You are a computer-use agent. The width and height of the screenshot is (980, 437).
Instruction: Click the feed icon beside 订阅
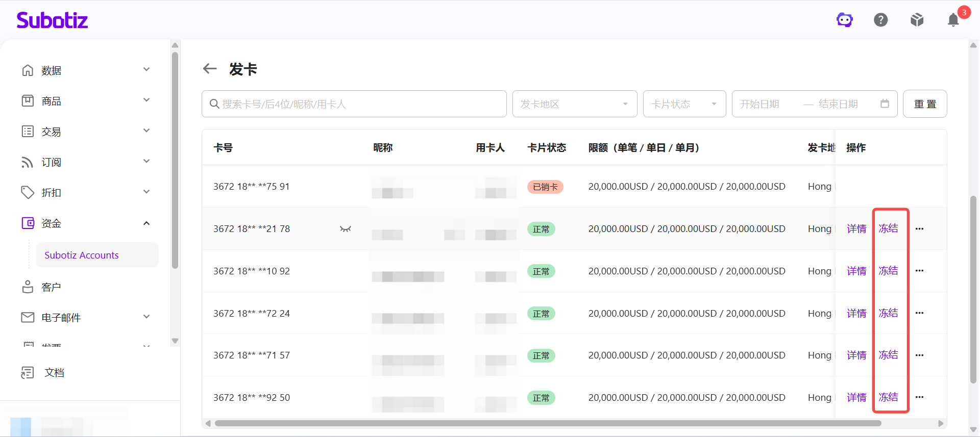click(x=28, y=162)
